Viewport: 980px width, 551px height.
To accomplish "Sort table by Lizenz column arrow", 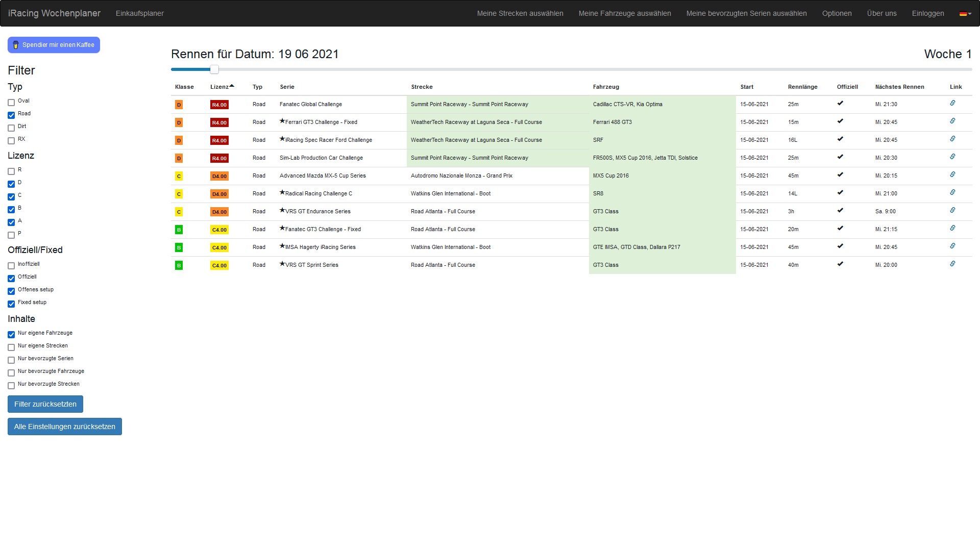I will (232, 86).
